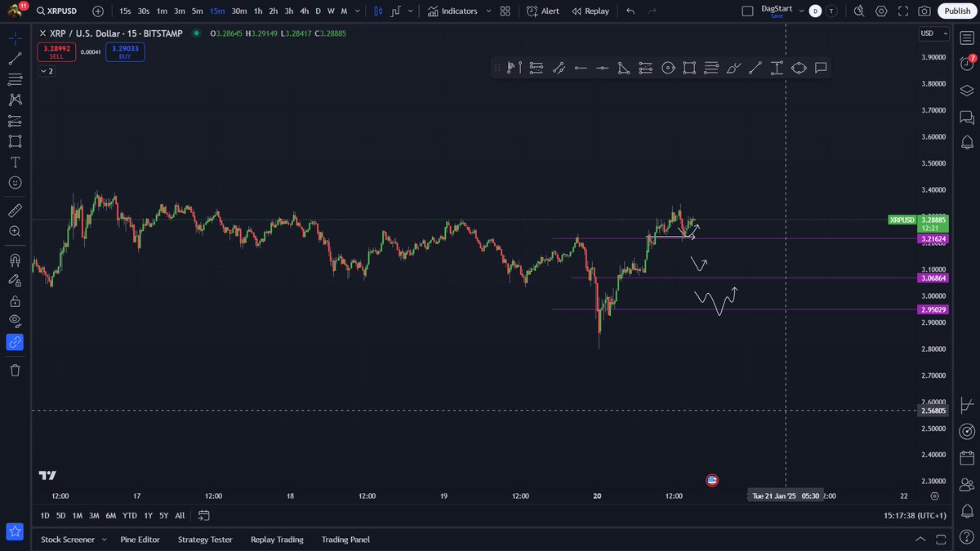Image resolution: width=980 pixels, height=551 pixels.
Task: Open the watchlist panel in right sidebar
Action: tap(967, 38)
